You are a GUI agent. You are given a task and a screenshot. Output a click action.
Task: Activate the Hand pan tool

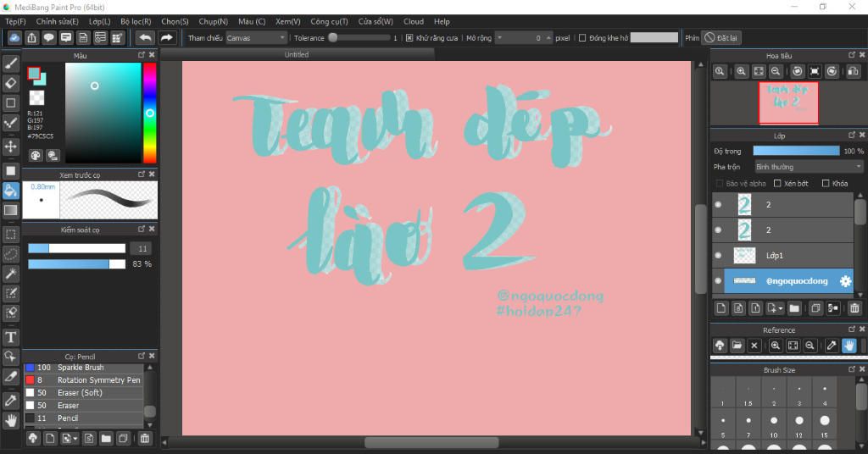[10, 421]
